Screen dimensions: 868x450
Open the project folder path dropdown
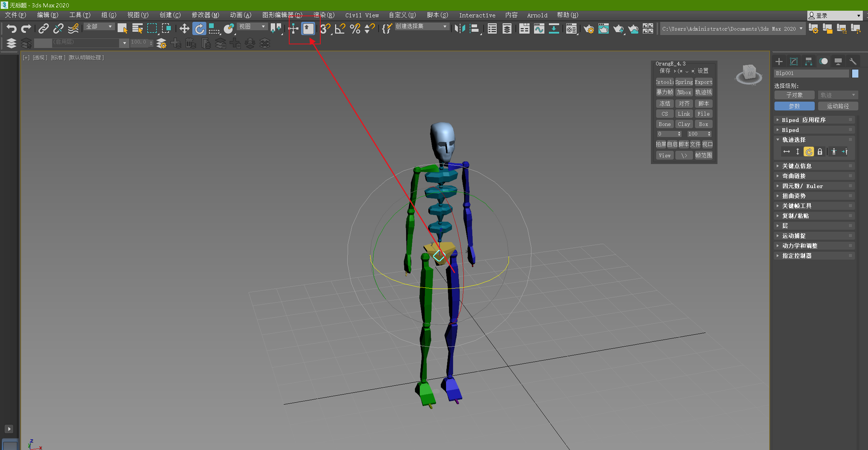click(733, 29)
